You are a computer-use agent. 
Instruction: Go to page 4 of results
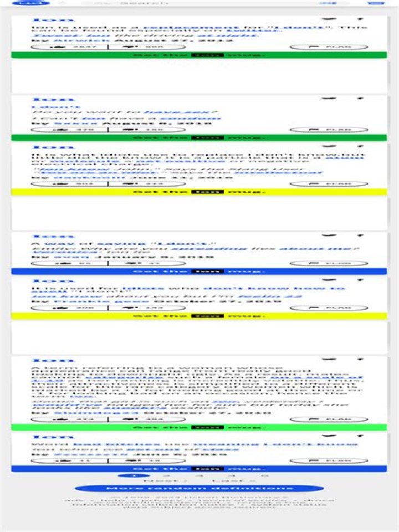click(233, 475)
